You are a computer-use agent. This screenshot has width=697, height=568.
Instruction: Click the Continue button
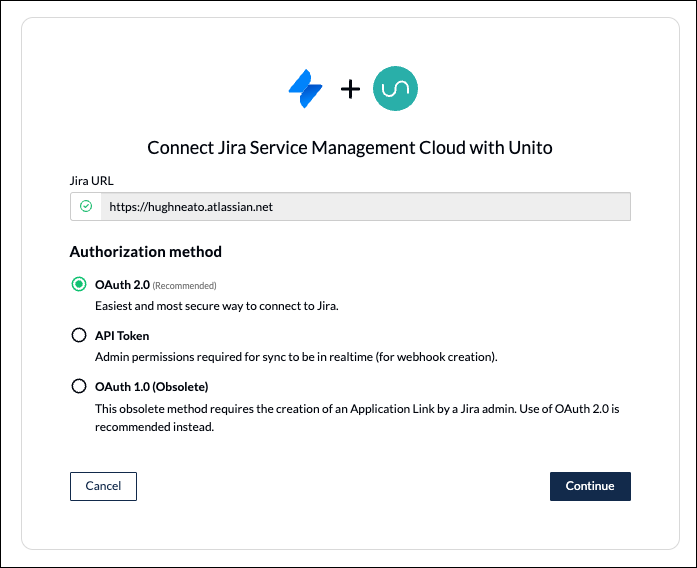(x=590, y=486)
